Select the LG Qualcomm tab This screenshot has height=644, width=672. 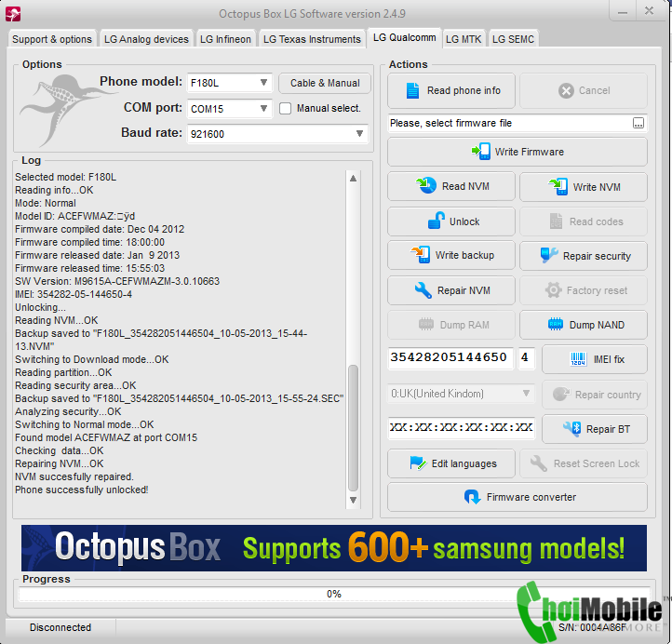pyautogui.click(x=404, y=38)
